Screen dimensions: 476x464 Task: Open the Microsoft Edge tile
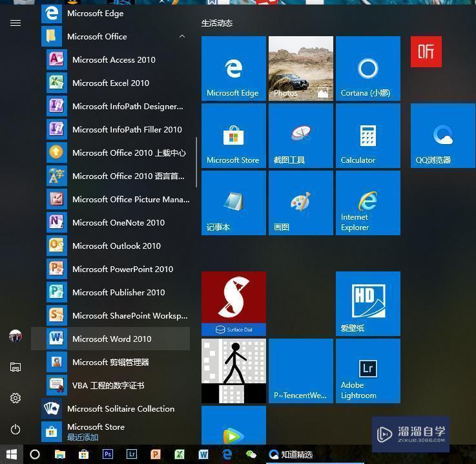pyautogui.click(x=234, y=69)
